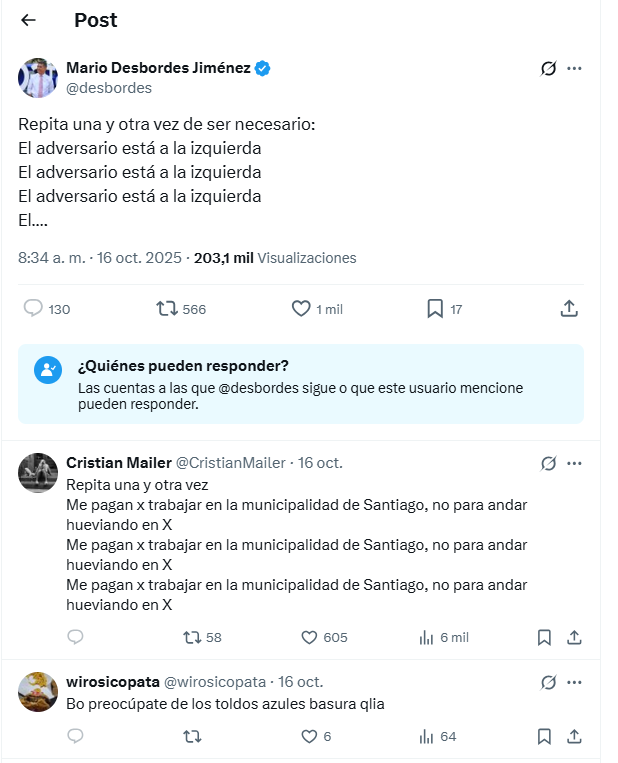Open more options on Mario Desbordes post
This screenshot has width=618, height=763.
point(574,69)
